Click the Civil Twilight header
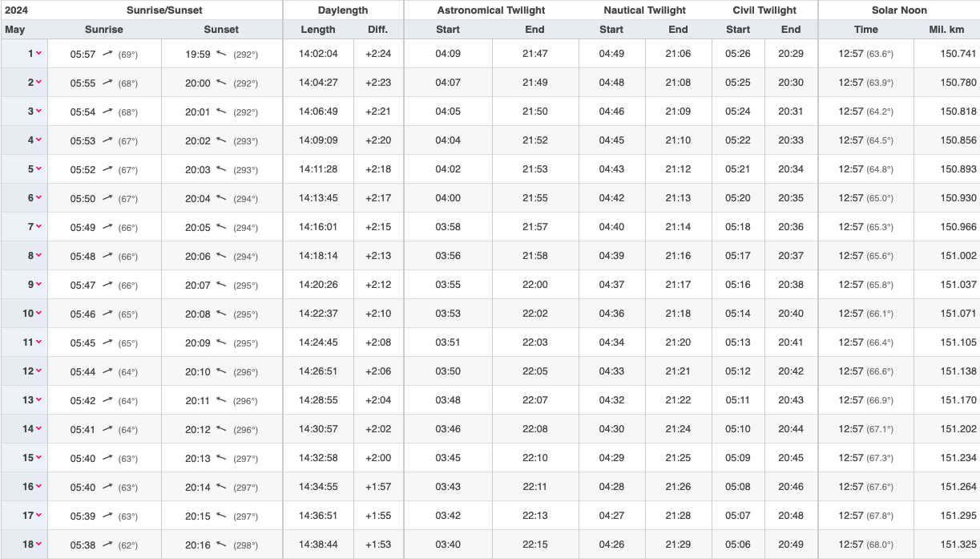The height and width of the screenshot is (559, 980). pyautogui.click(x=764, y=10)
